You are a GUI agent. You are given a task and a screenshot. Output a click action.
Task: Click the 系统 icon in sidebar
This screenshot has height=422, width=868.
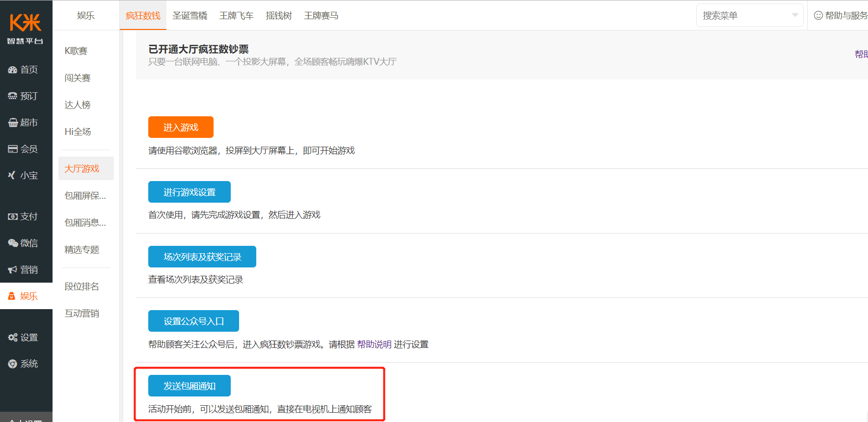(13, 364)
